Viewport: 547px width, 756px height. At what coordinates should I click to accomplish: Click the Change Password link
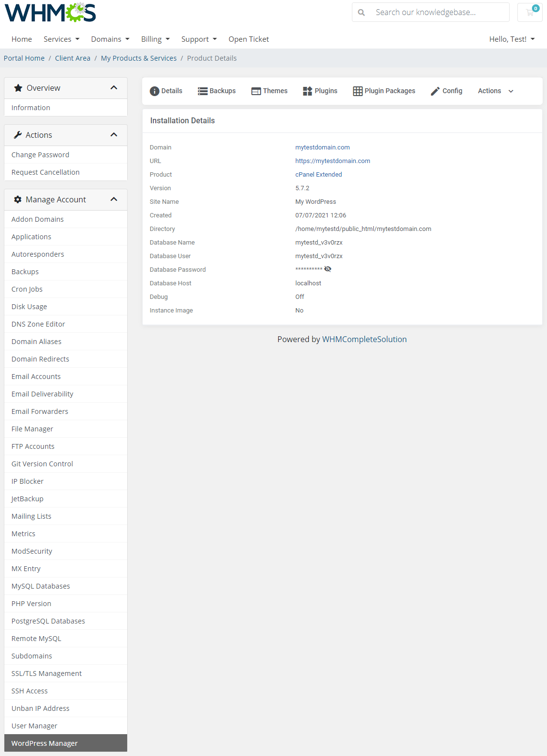click(40, 154)
